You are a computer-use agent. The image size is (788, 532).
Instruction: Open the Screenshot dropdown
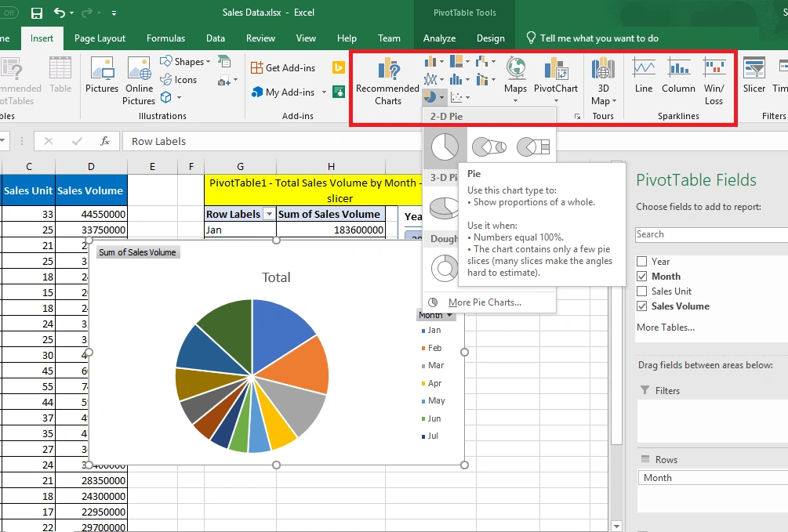pyautogui.click(x=227, y=80)
